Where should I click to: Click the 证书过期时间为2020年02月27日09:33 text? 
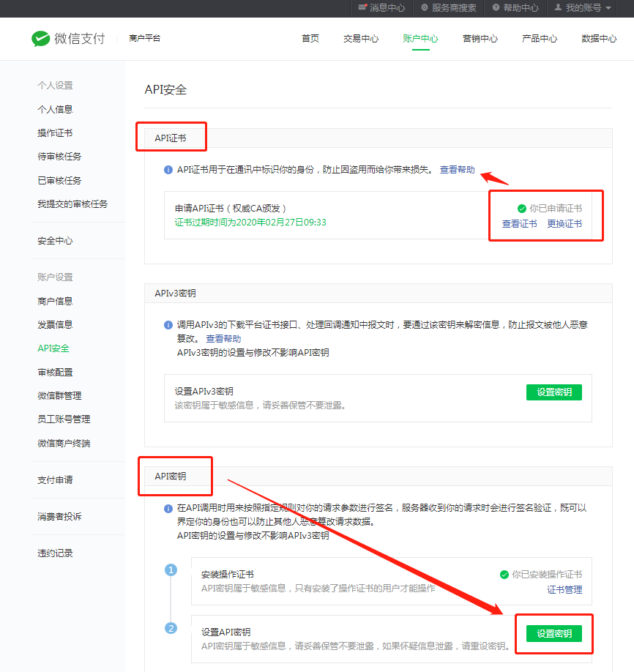coord(250,223)
